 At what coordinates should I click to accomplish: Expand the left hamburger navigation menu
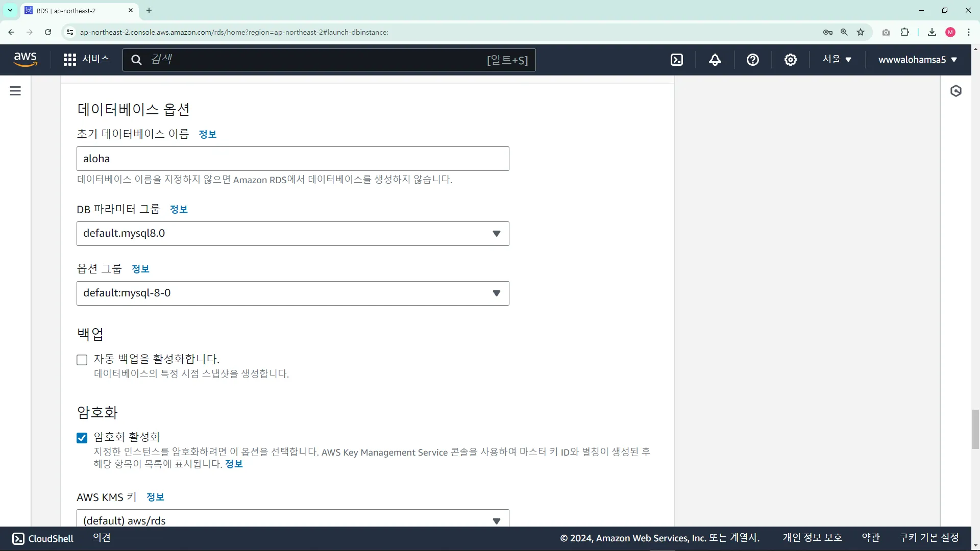[15, 91]
